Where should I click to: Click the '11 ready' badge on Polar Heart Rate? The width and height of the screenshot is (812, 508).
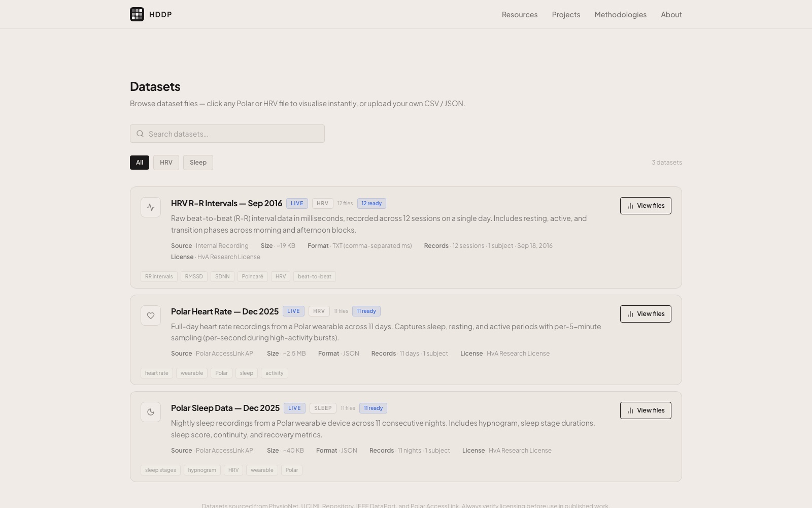(x=366, y=311)
